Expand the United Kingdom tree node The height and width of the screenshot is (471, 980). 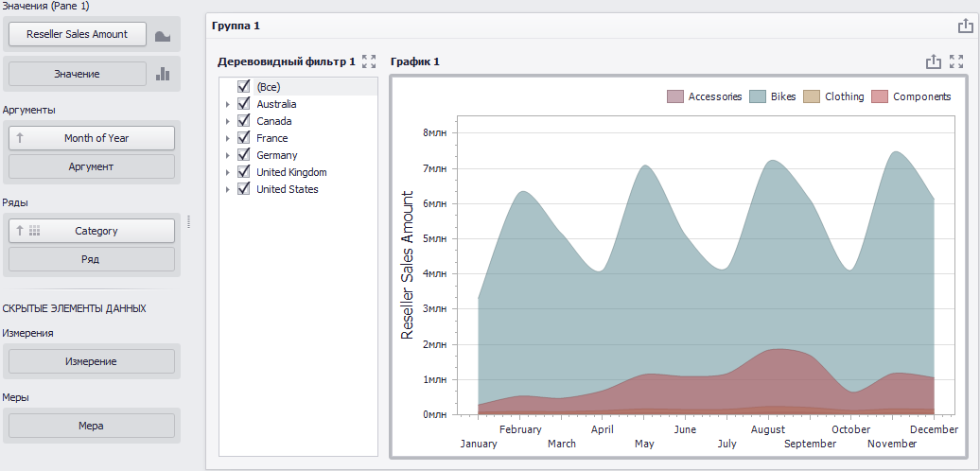click(227, 172)
